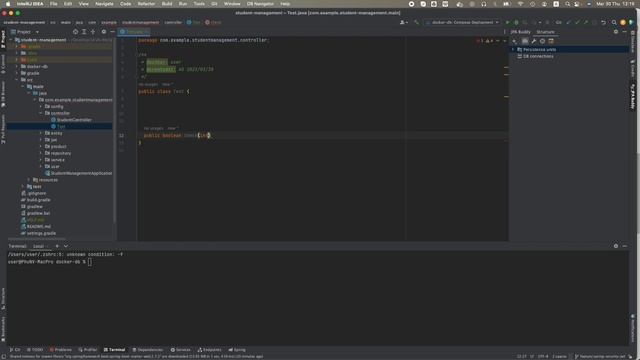640x360 pixels.
Task: Click the Expand All icon in Project panel
Action: [x=84, y=32]
